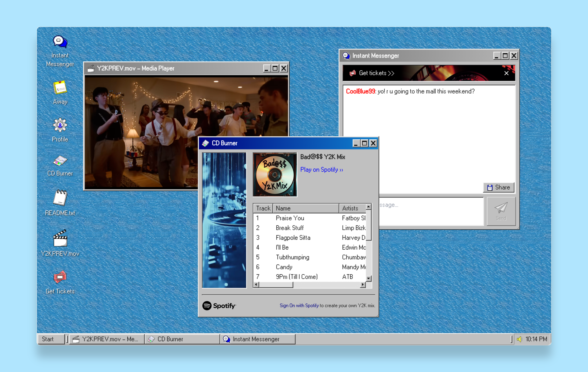Click the Track column header

[x=263, y=208]
